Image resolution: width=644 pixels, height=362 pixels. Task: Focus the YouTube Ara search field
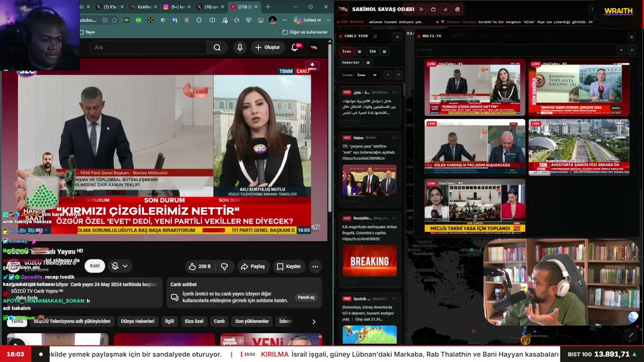[148, 47]
